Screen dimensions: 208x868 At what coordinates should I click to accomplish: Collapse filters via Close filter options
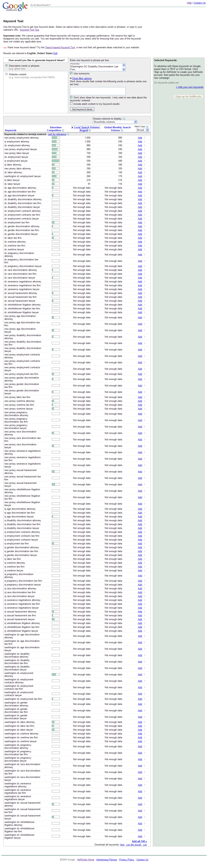82,78
